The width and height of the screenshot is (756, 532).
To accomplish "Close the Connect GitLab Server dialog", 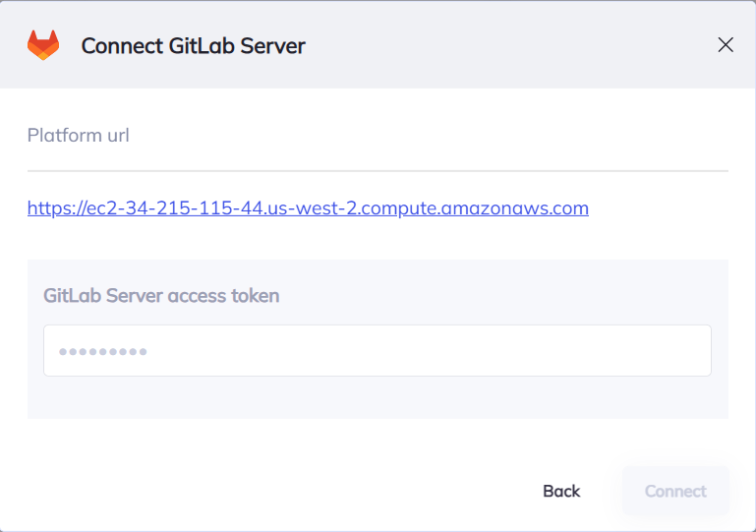I will 726,45.
